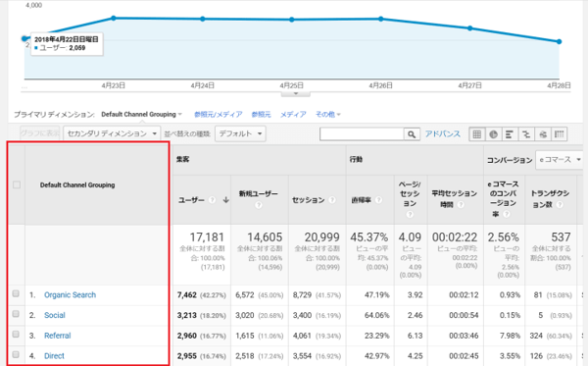Sort by 直帰率 column header

tap(361, 200)
